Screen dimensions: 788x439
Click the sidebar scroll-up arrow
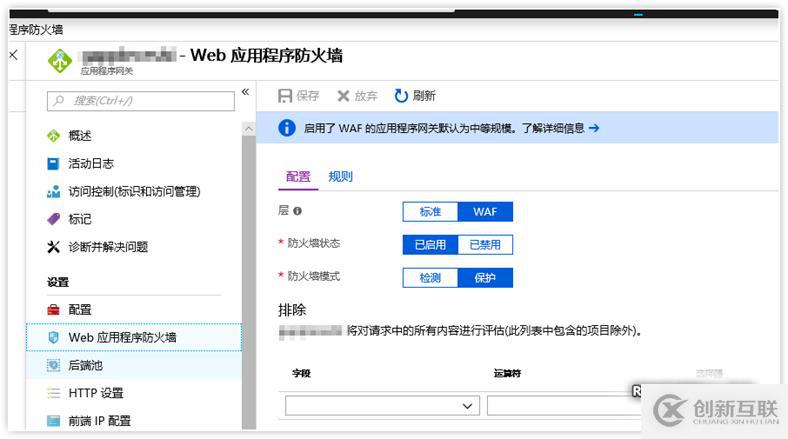point(248,129)
